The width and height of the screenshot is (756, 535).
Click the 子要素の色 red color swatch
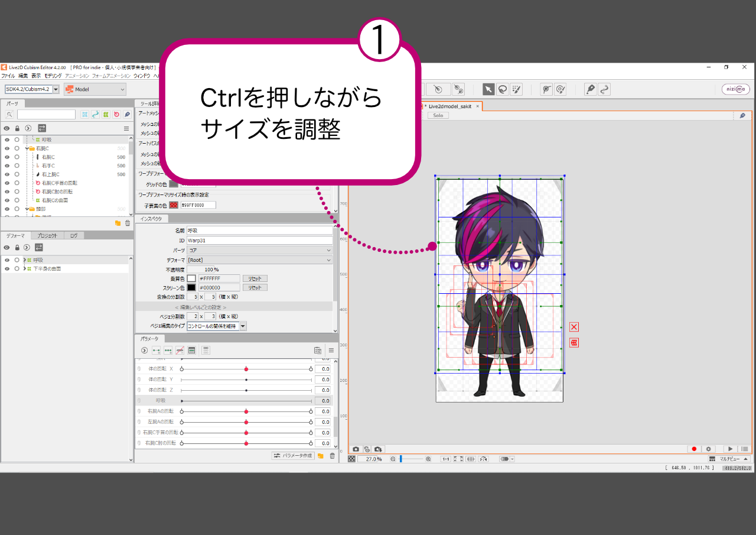174,205
